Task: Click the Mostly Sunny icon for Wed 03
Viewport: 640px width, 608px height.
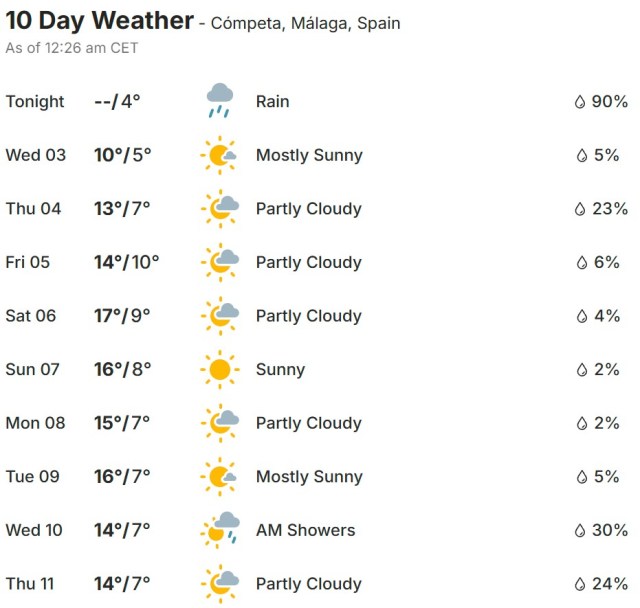Action: click(x=219, y=155)
